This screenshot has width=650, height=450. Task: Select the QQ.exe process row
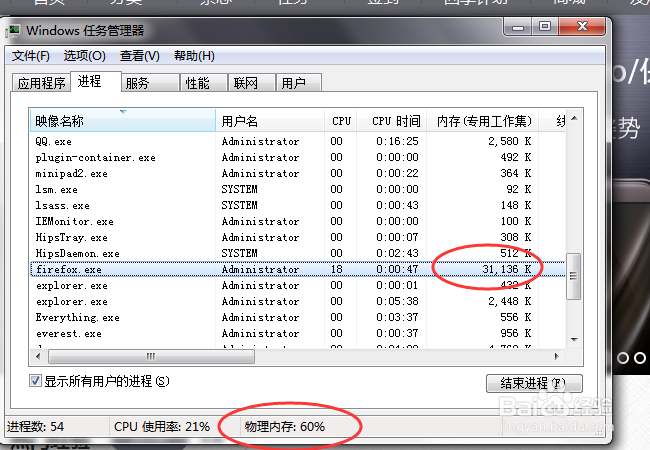[298, 141]
